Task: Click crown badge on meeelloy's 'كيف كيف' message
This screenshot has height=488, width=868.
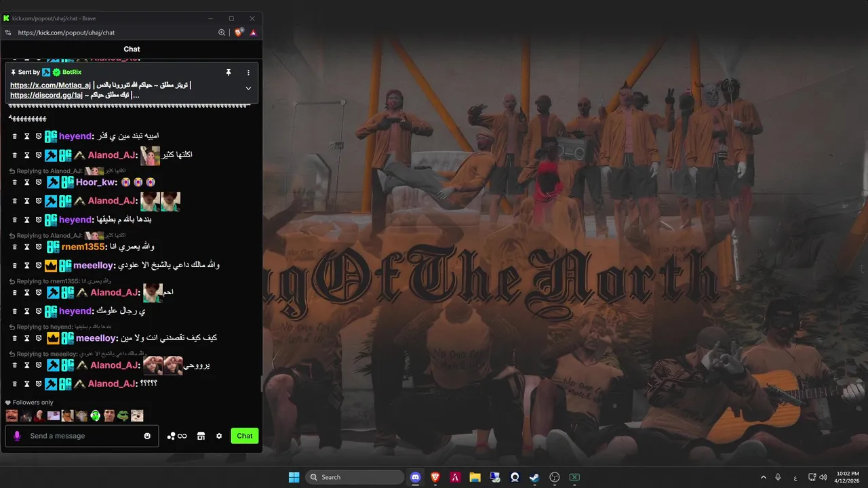Action: [53, 338]
